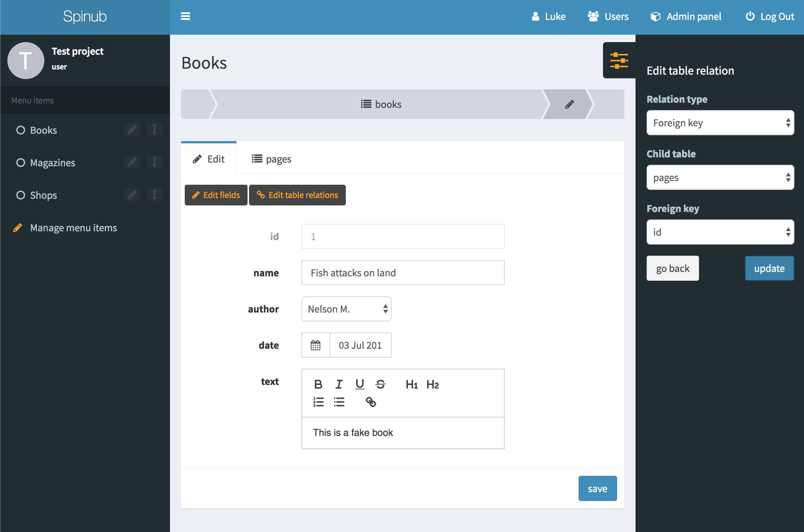Click the edit pencil next to Magazines
The height and width of the screenshot is (532, 804).
132,162
